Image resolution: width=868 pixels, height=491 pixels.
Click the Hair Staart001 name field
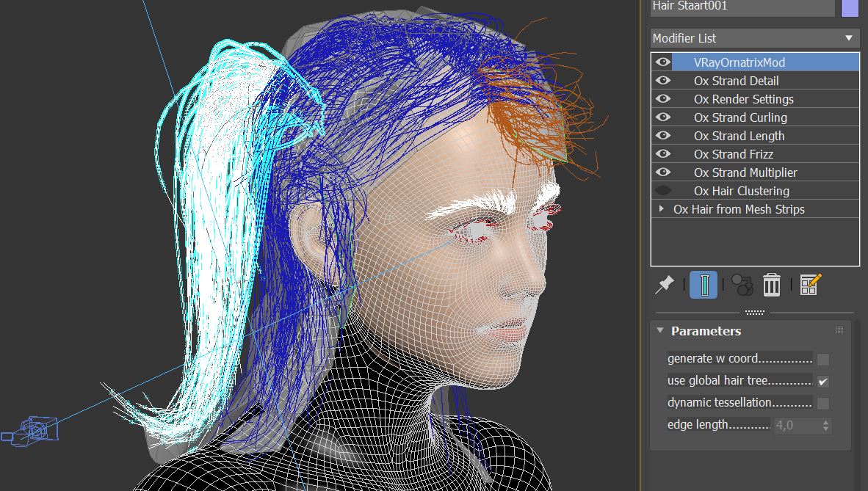point(742,7)
